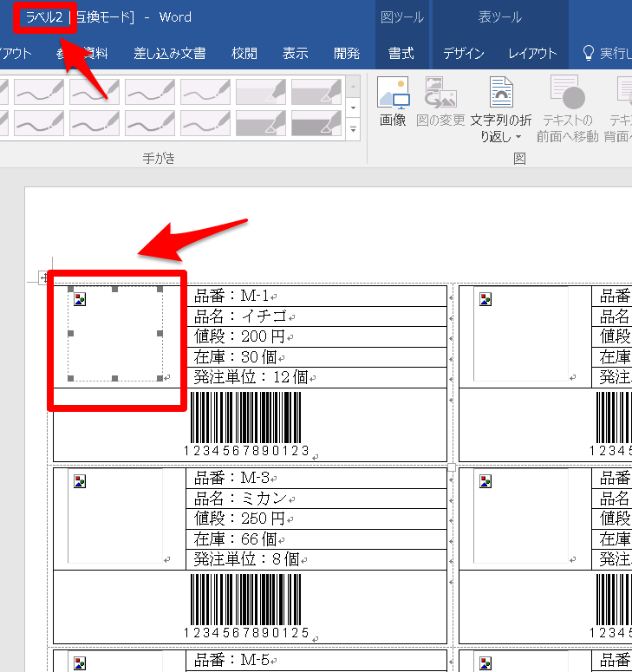Viewport: 632px width, 672px height.
Task: Expand the 手がき pen gallery (More)
Action: pos(353,128)
